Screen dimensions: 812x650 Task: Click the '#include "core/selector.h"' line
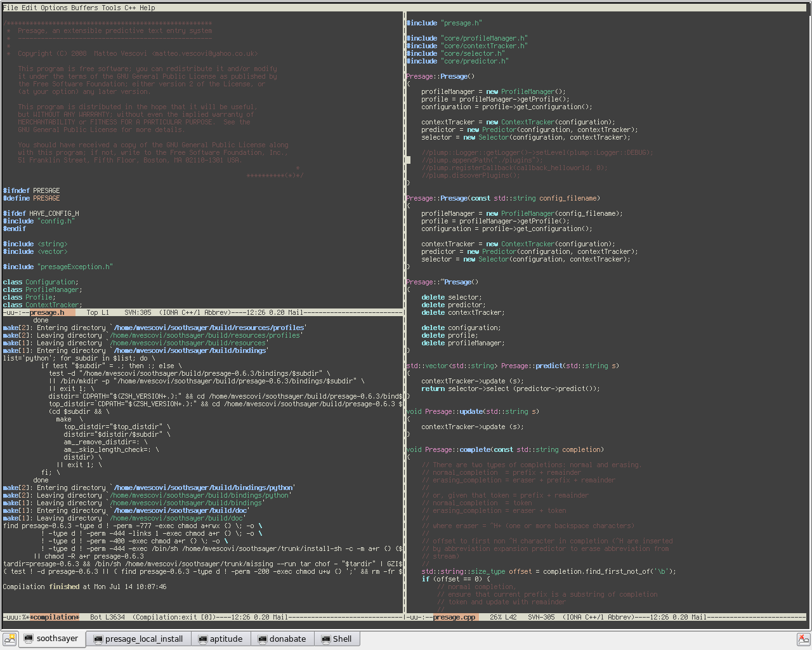click(455, 53)
